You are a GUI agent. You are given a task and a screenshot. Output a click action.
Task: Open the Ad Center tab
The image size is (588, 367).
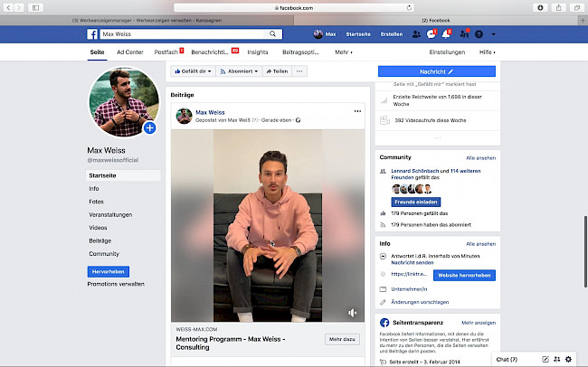coord(130,52)
